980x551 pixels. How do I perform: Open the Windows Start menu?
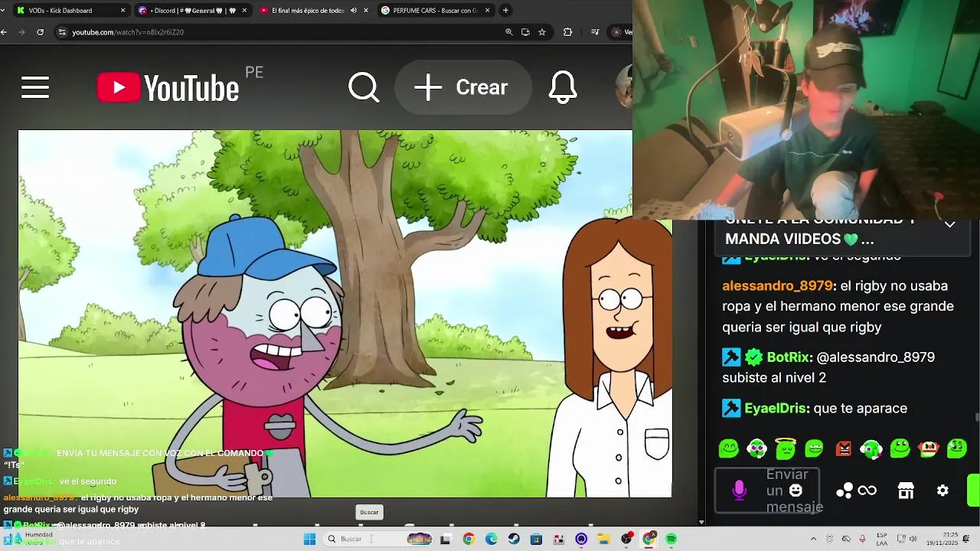[309, 539]
